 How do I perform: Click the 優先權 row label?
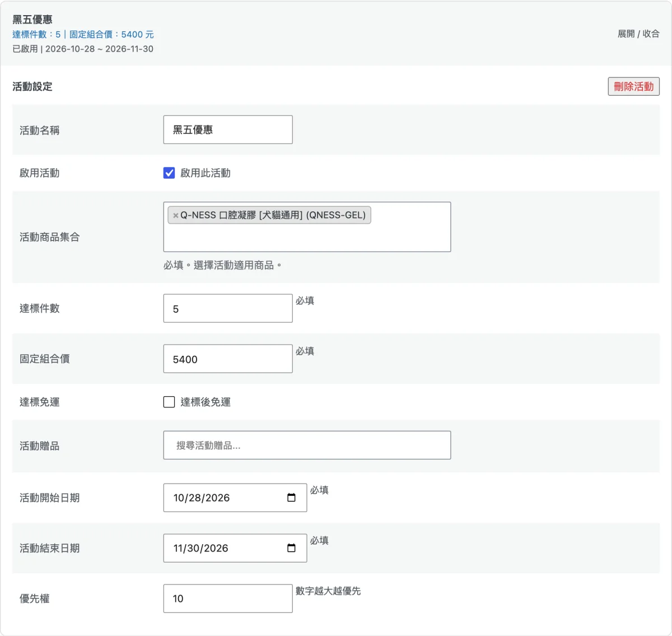tap(35, 598)
